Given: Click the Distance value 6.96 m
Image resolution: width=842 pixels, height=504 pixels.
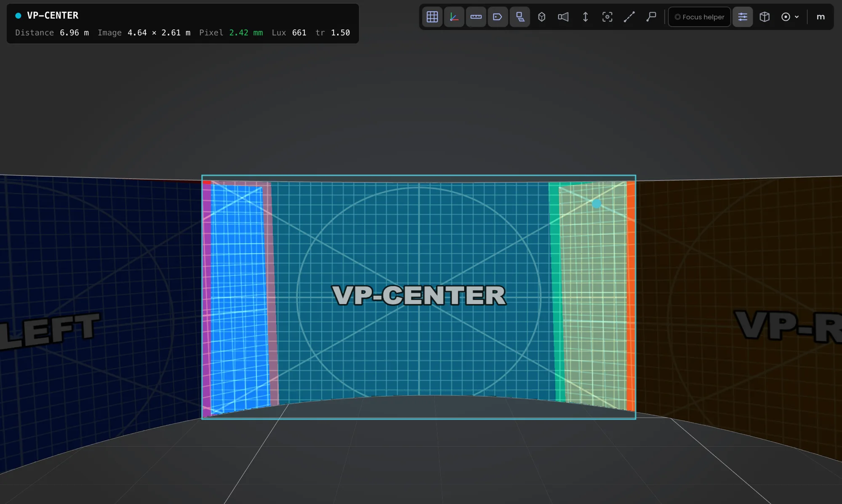Looking at the screenshot, I should (x=74, y=32).
